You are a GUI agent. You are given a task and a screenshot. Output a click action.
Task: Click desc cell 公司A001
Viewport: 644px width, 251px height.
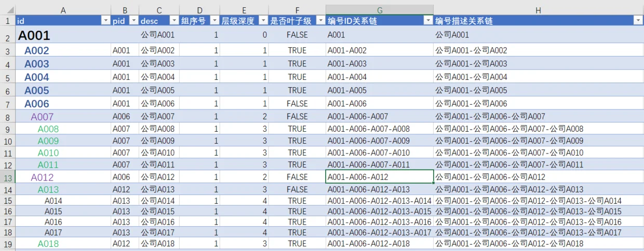[159, 35]
